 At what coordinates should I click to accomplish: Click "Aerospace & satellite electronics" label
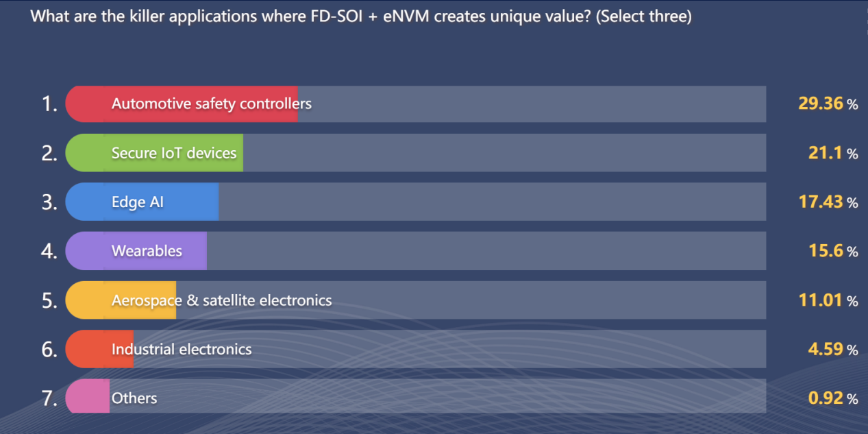pos(221,300)
